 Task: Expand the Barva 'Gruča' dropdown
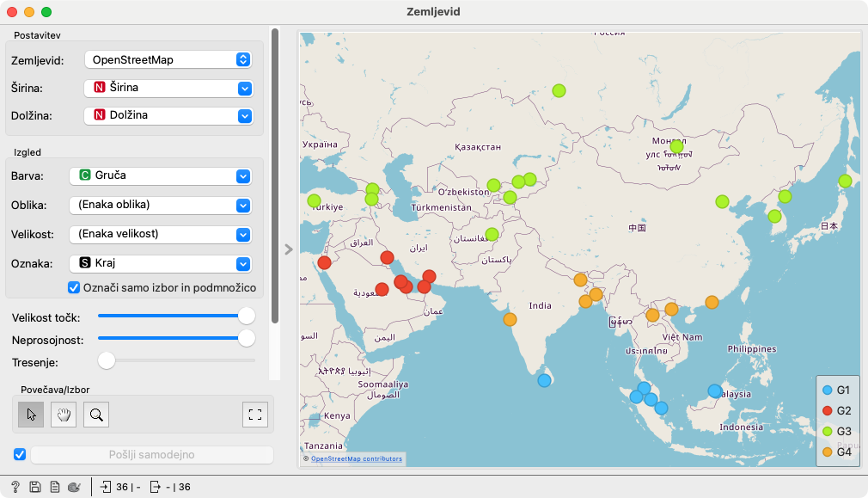click(x=160, y=175)
